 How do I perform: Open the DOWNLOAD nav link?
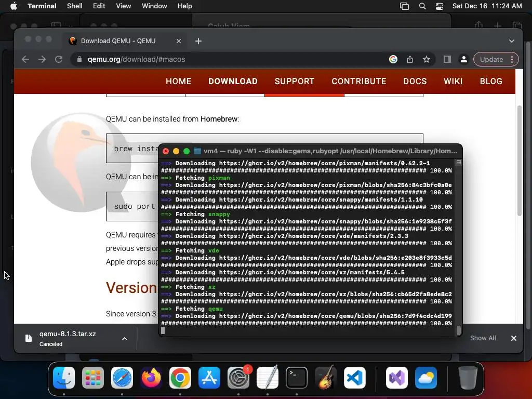point(233,82)
